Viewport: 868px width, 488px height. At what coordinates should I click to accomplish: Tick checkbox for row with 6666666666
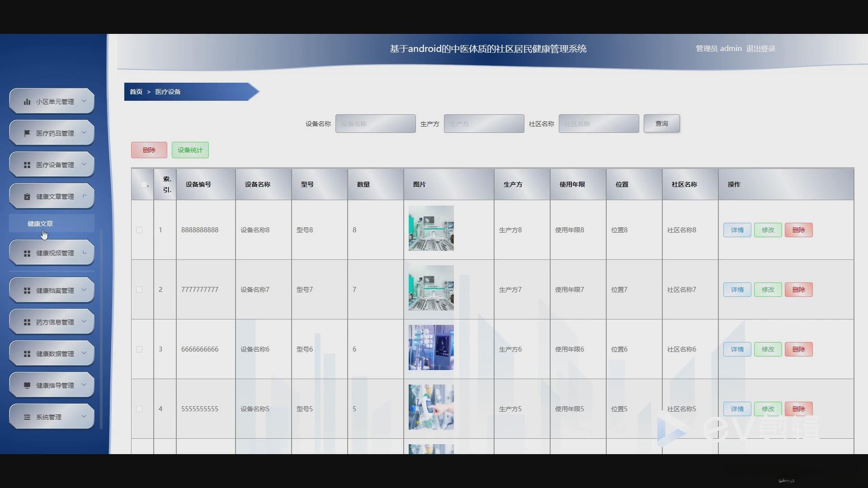tap(139, 349)
